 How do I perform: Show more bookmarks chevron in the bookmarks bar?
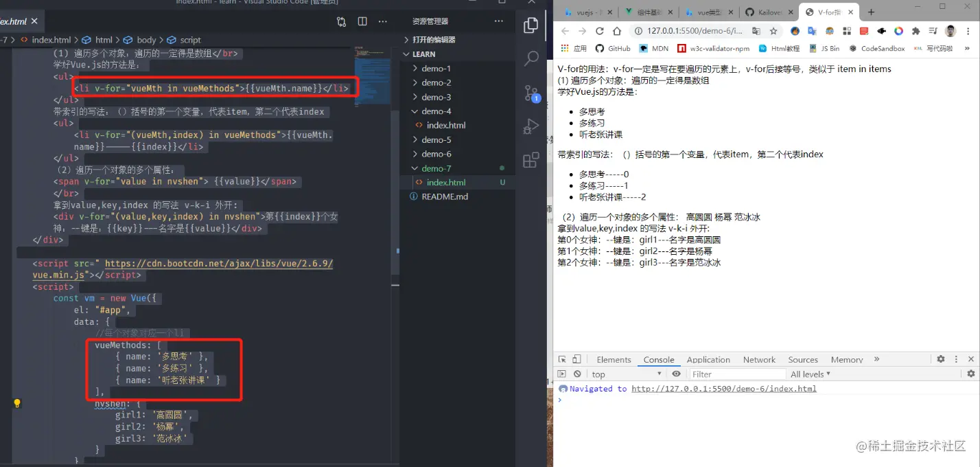[x=968, y=48]
